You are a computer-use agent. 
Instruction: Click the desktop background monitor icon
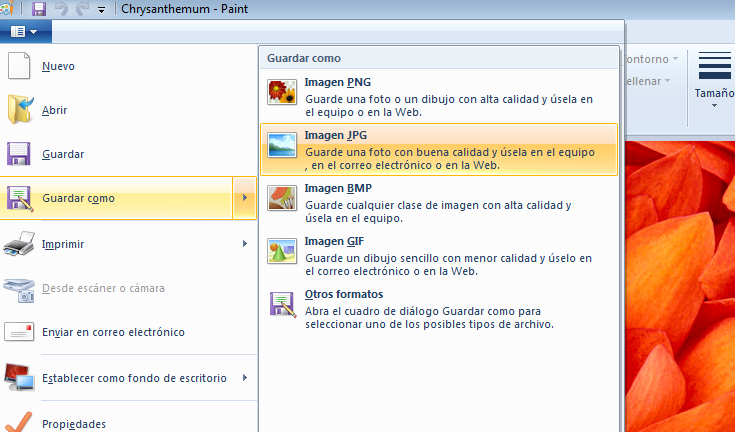[x=20, y=378]
